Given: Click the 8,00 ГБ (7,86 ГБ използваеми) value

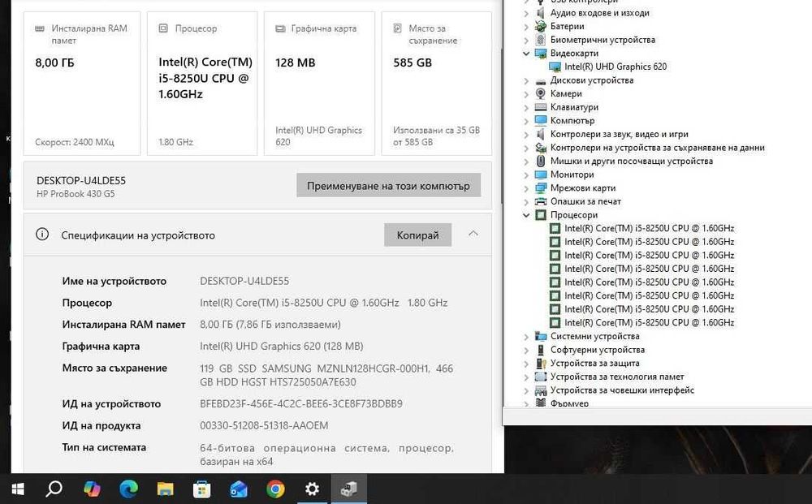Looking at the screenshot, I should [x=270, y=325].
